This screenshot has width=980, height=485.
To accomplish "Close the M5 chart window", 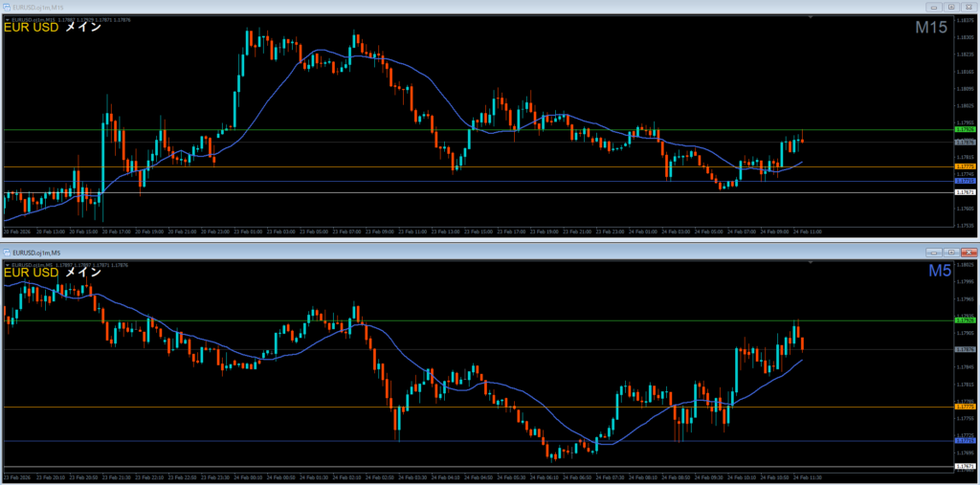I will pyautogui.click(x=967, y=252).
